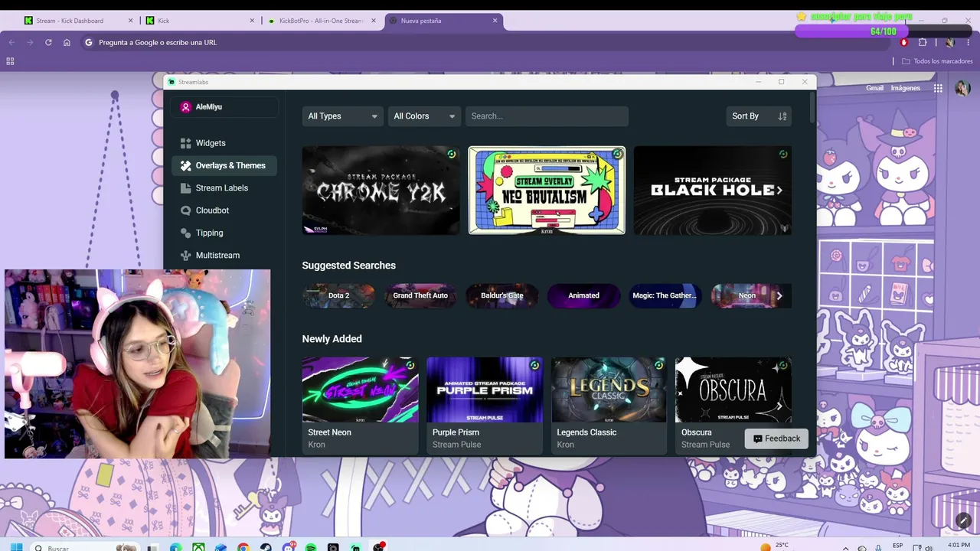Select Overlays & Themes in the sidebar
The width and height of the screenshot is (980, 551).
[x=224, y=165]
